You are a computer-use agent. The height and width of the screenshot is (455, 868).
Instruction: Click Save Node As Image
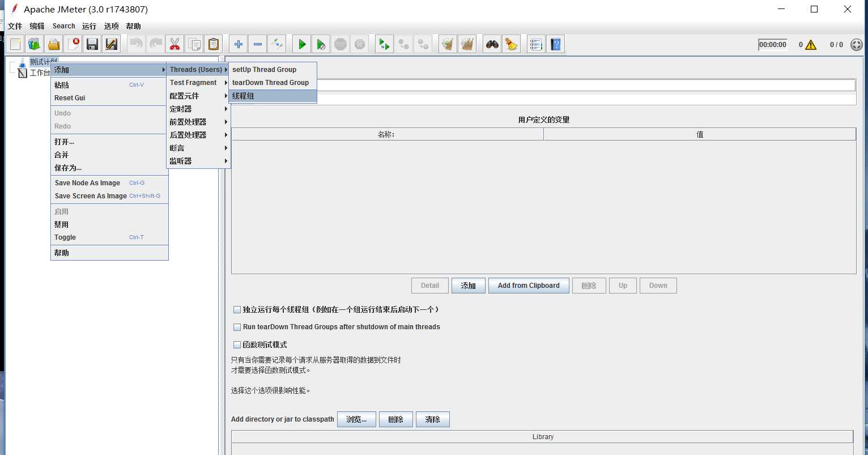coord(109,183)
